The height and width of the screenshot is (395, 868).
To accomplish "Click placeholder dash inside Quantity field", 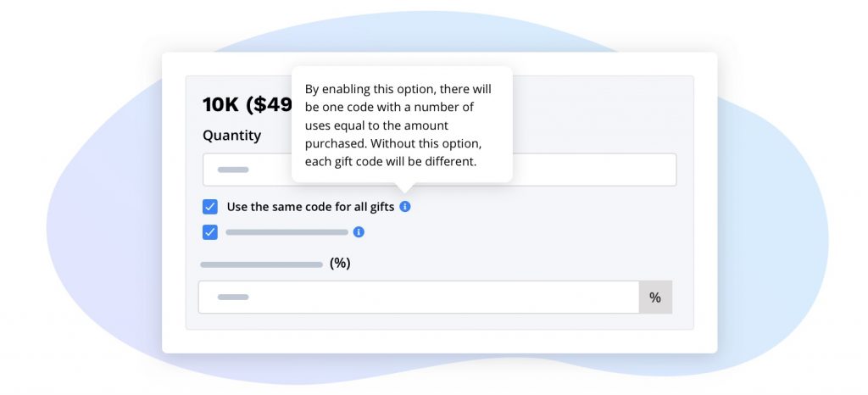I will 233,170.
